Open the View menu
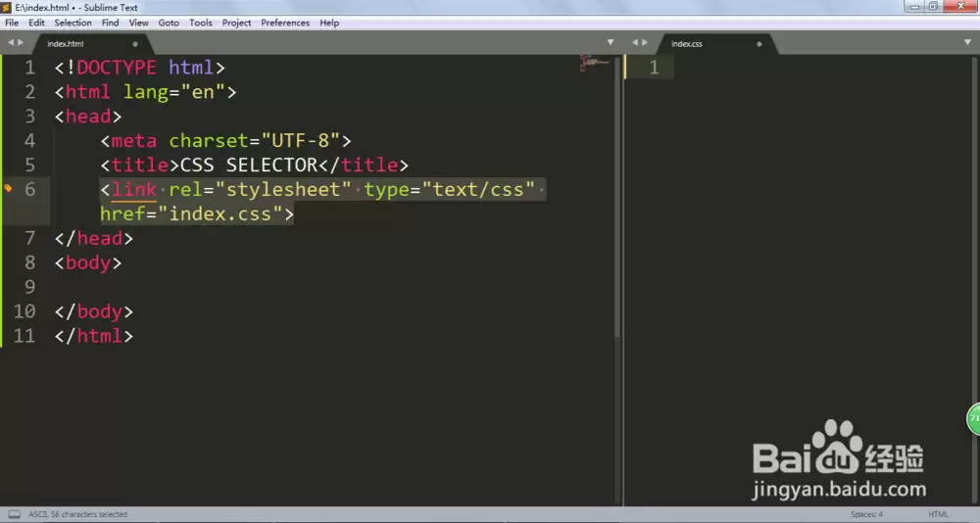The width and height of the screenshot is (980, 523). point(139,23)
